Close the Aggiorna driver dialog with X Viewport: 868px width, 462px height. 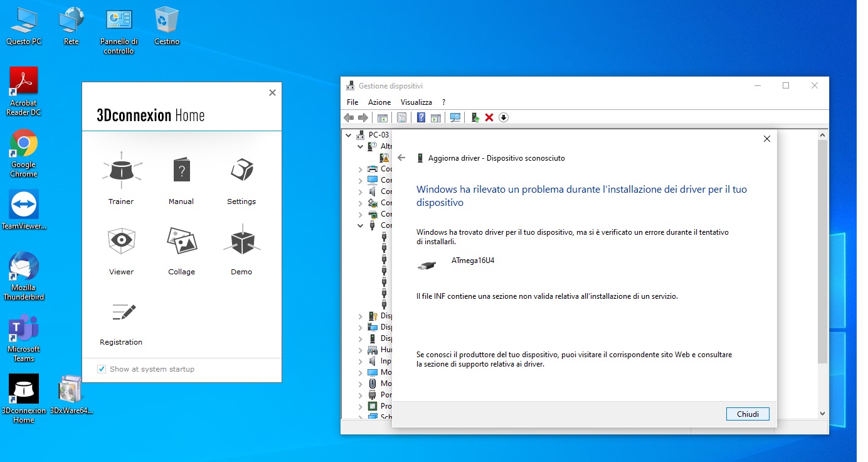(x=766, y=139)
